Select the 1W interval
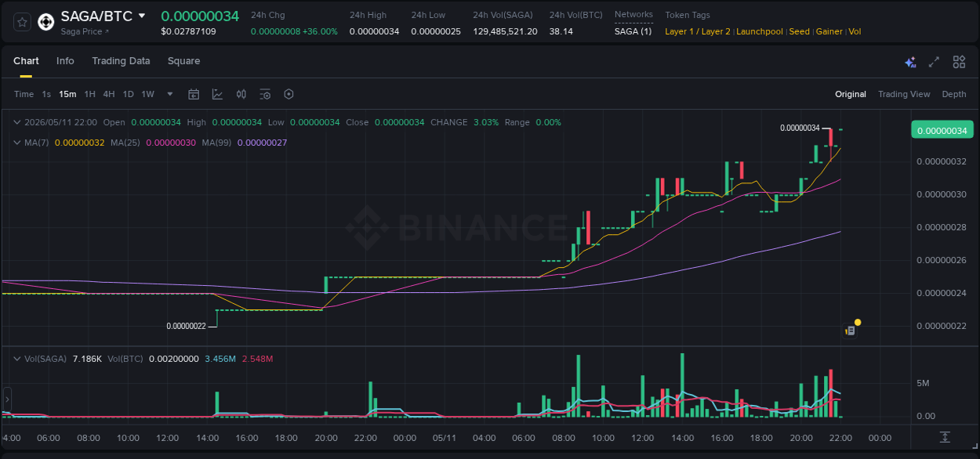The image size is (980, 459). tap(147, 94)
